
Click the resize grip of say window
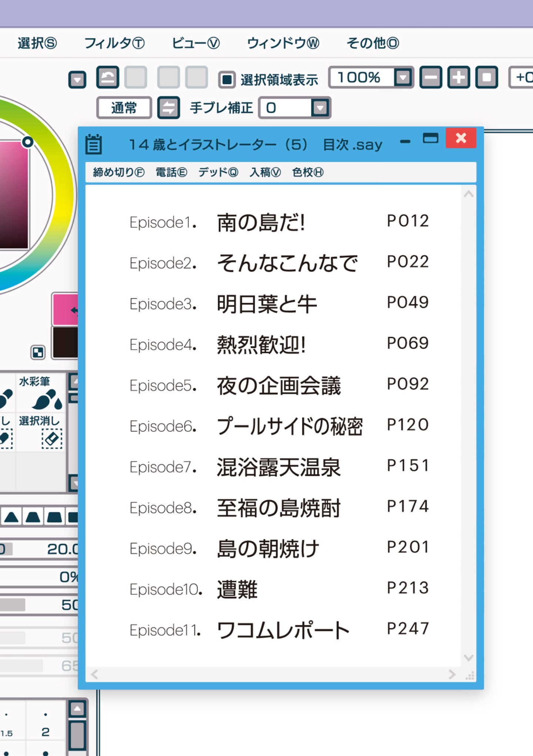pyautogui.click(x=470, y=676)
